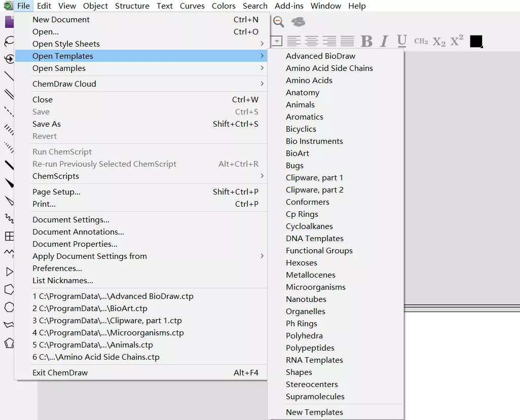Viewport: 520px width, 420px height.
Task: Select the Bold Bond tool
Action: tap(9, 165)
